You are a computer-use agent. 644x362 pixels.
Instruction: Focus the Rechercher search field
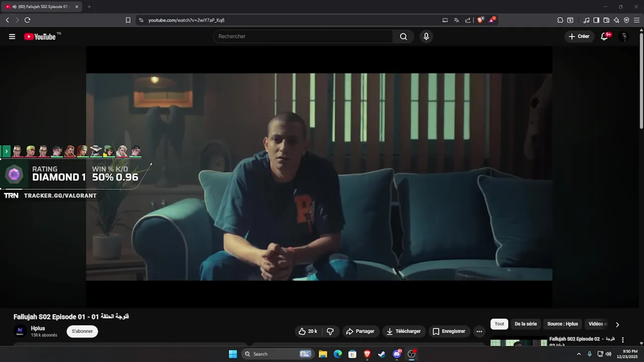(x=303, y=37)
